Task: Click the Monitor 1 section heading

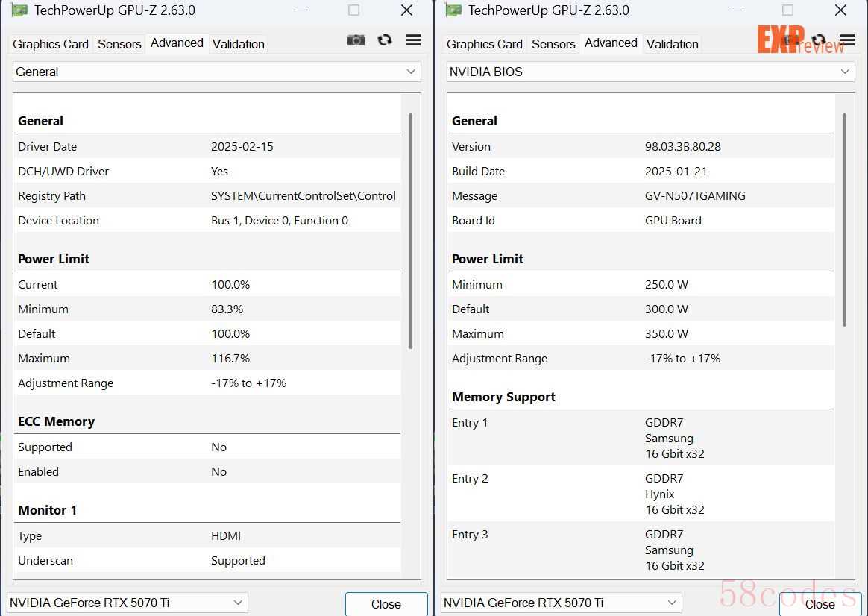Action: (48, 510)
